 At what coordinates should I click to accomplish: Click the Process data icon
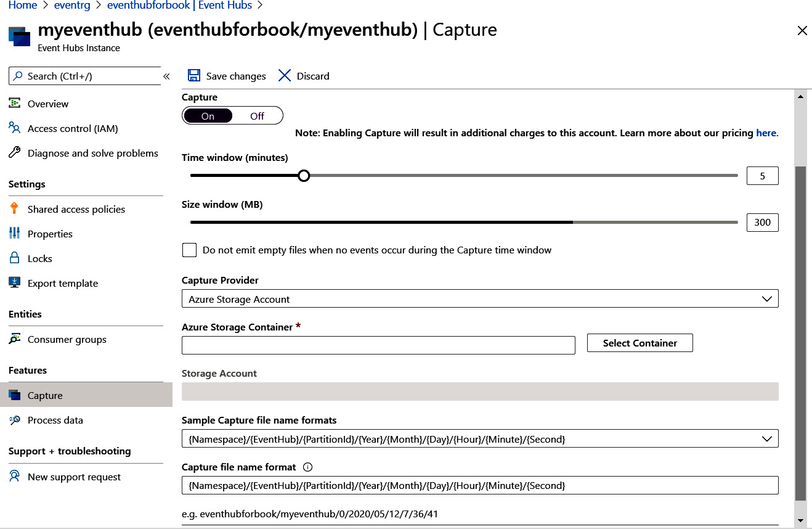[15, 420]
